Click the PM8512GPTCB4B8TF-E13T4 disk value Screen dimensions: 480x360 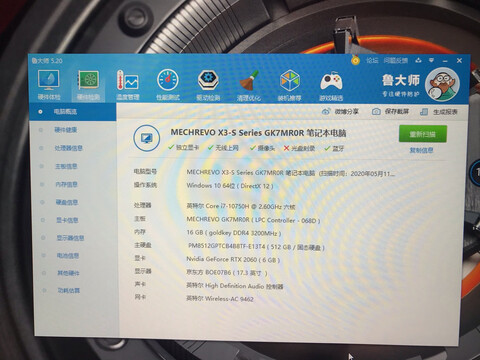256,247
